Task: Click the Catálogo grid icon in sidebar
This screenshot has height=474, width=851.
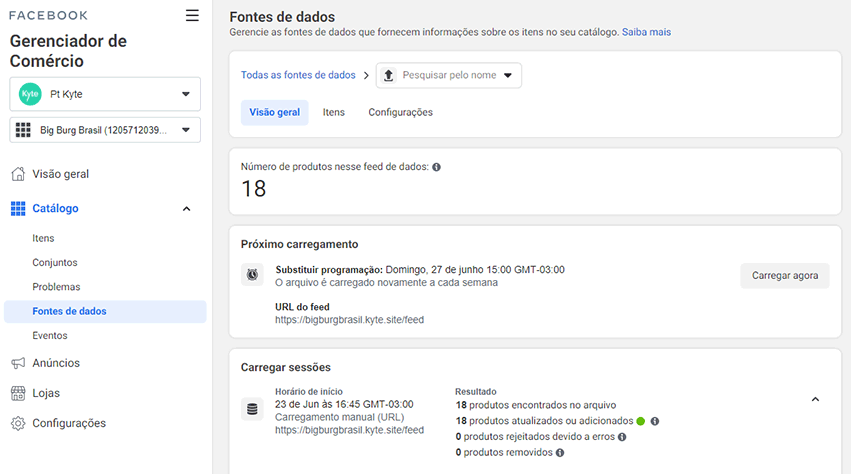Action: [x=18, y=208]
